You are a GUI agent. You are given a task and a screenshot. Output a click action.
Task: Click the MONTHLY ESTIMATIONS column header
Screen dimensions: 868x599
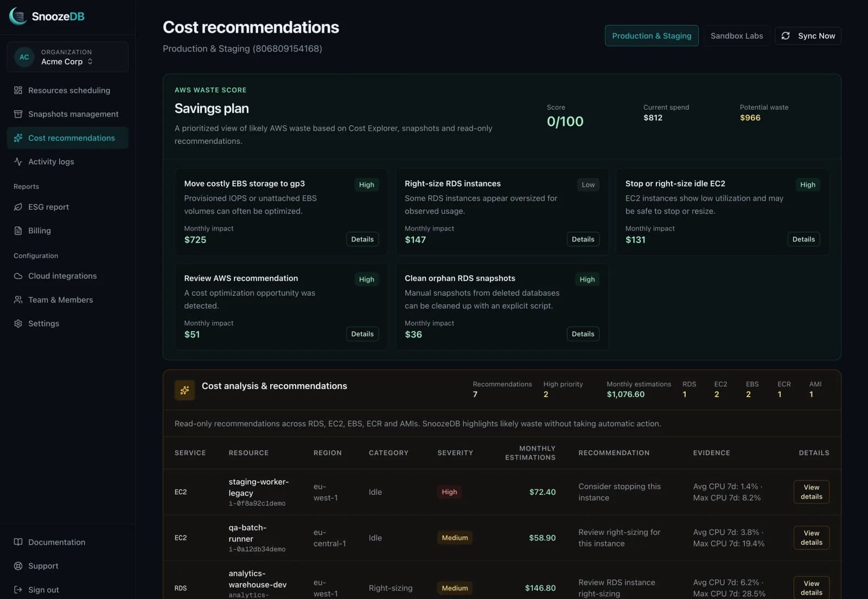tap(530, 453)
